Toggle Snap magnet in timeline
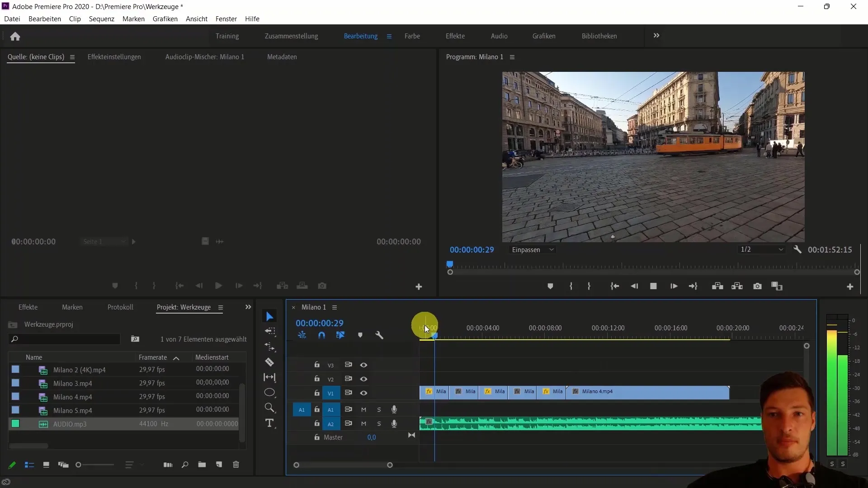Image resolution: width=868 pixels, height=488 pixels. point(321,335)
